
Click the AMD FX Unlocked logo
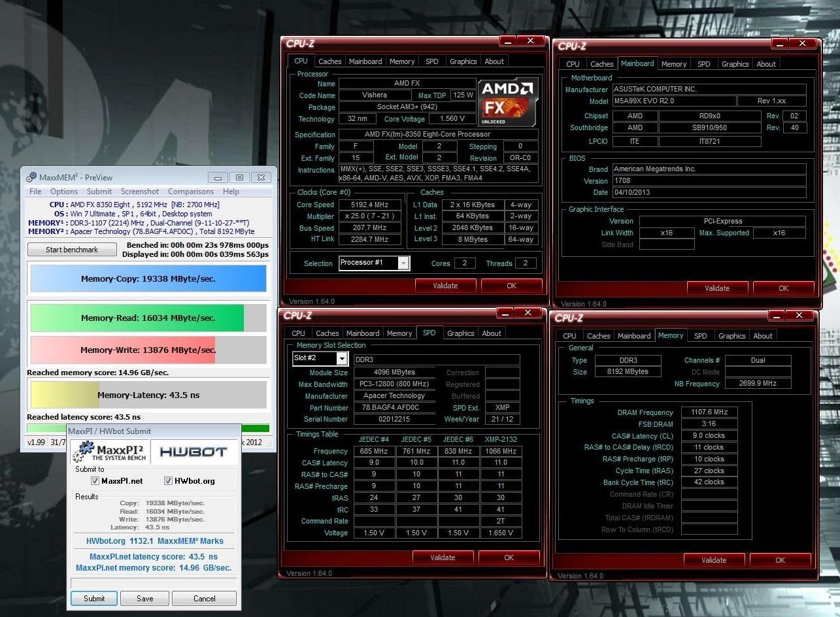tap(508, 103)
